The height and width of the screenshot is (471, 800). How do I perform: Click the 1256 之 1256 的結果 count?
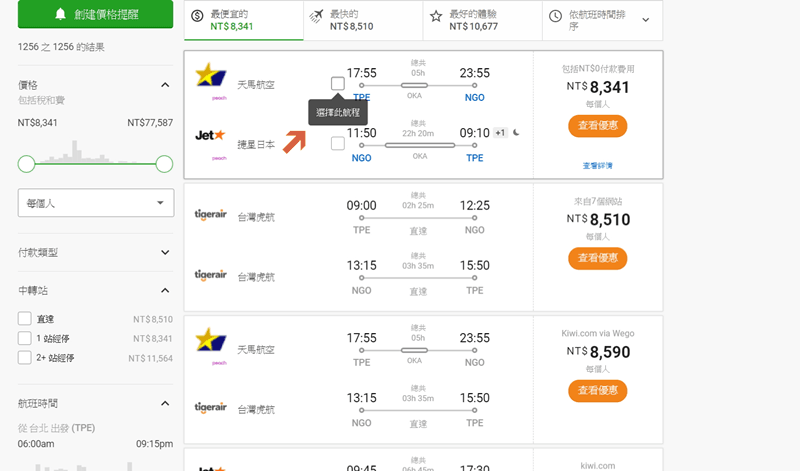pos(61,47)
